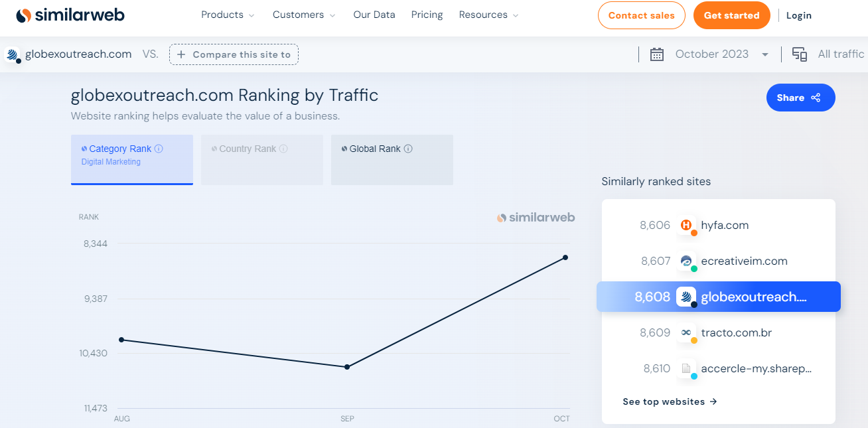Follow the See top websites link
The height and width of the screenshot is (428, 868).
tap(670, 401)
